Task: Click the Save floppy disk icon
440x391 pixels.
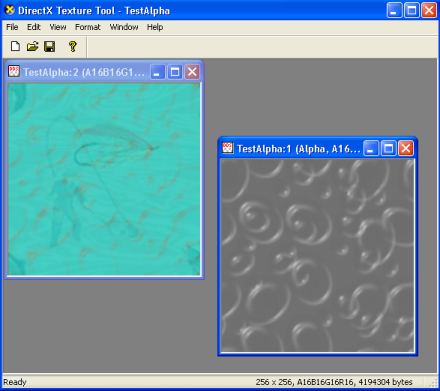Action: tap(50, 46)
